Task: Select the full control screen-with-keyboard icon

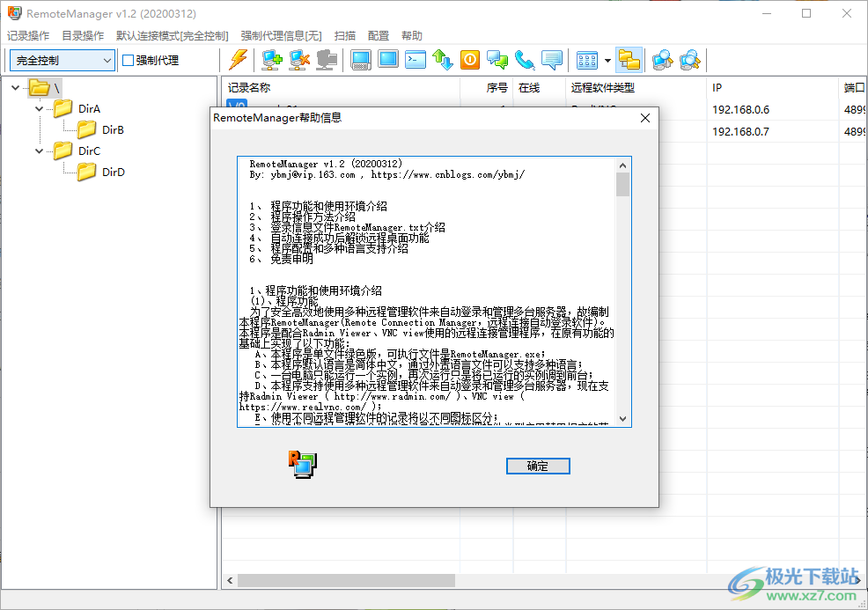Action: 361,60
